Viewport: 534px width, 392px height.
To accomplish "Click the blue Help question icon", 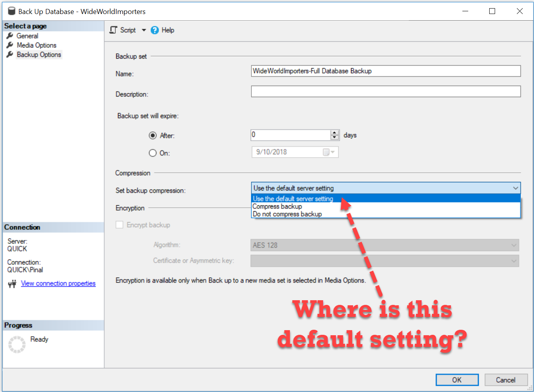I will (x=155, y=30).
